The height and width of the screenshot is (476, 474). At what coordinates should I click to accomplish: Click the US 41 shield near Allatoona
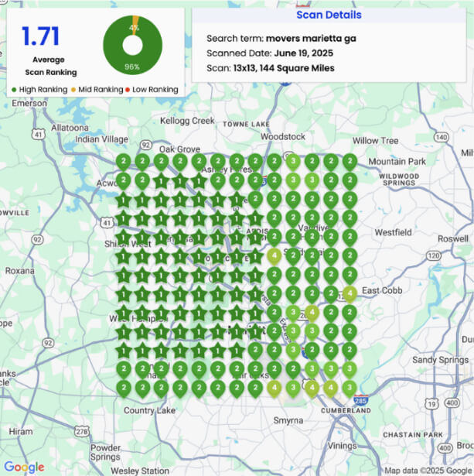(39, 134)
